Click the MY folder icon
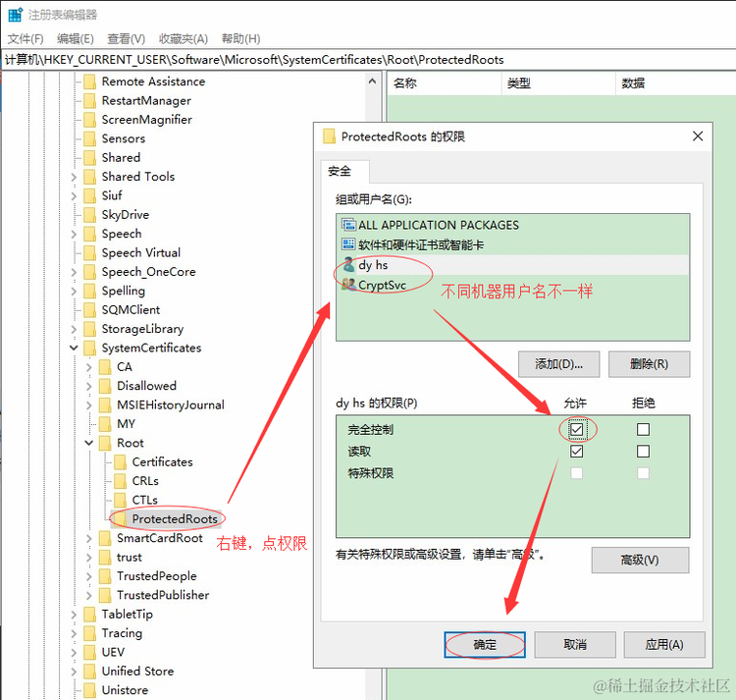The image size is (736, 700). point(105,424)
